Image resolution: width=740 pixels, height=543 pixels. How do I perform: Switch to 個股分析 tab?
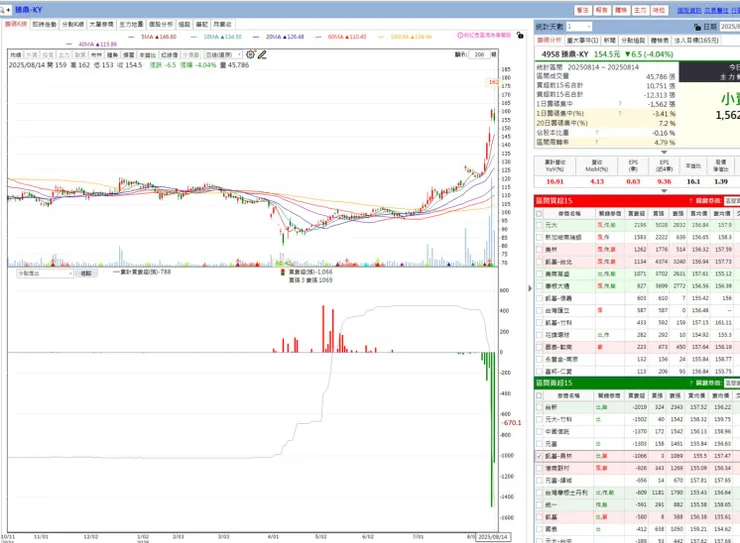[161, 25]
